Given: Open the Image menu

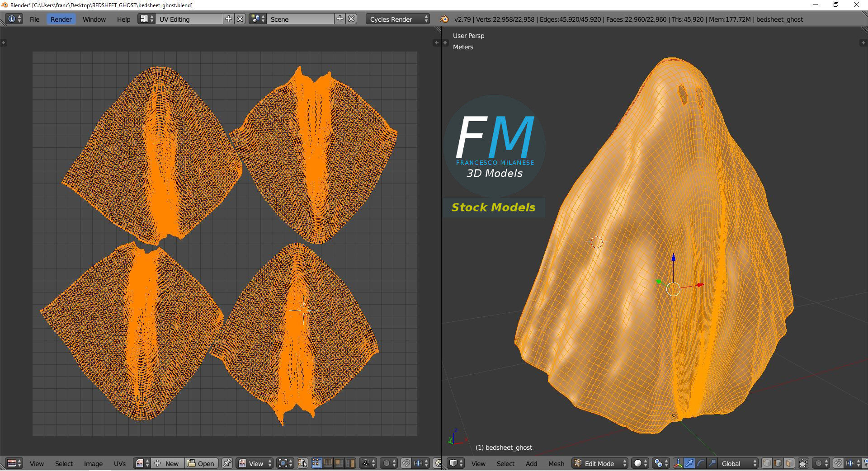Looking at the screenshot, I should pyautogui.click(x=93, y=463).
